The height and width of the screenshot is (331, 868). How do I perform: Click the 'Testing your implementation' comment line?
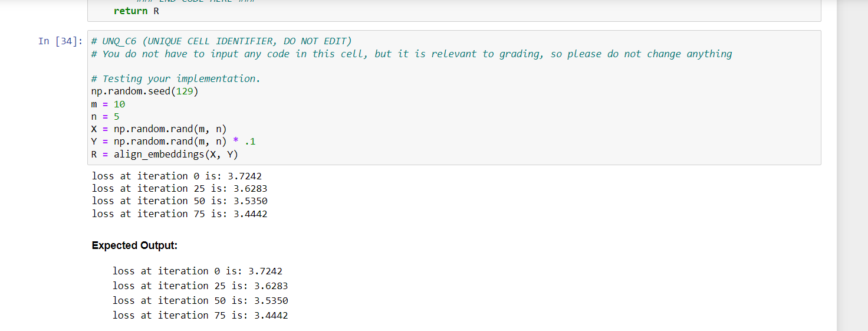(x=176, y=79)
